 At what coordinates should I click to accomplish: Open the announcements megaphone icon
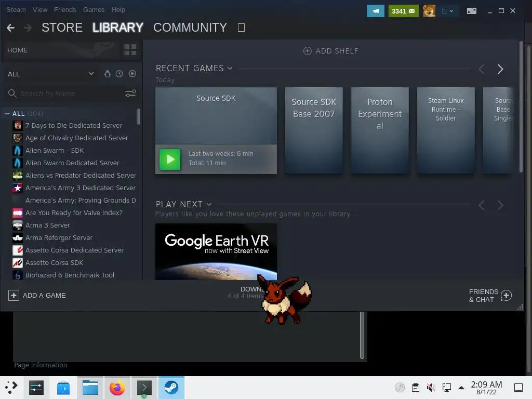(375, 11)
